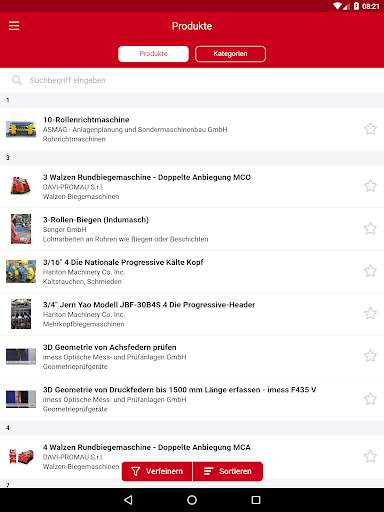Open thumbnail of 3D Geometrie von Achsfedern
This screenshot has height=512, width=384.
click(21, 356)
